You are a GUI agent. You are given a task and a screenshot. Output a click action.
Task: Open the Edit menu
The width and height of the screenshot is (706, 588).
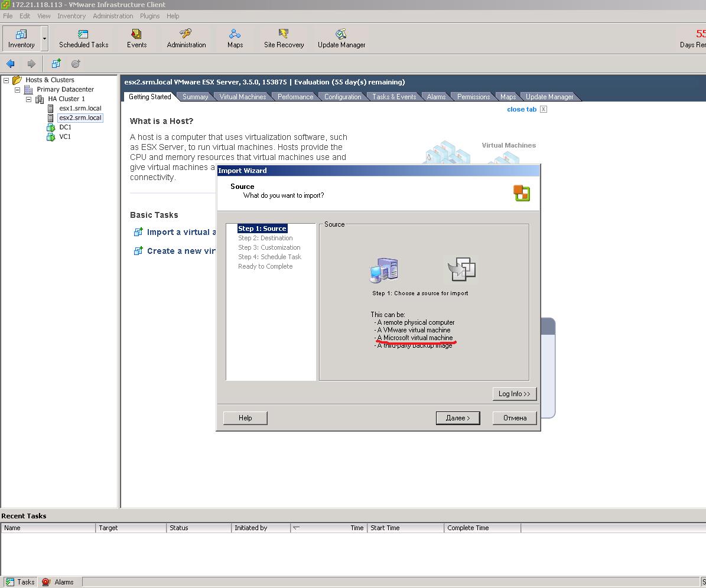click(x=25, y=16)
